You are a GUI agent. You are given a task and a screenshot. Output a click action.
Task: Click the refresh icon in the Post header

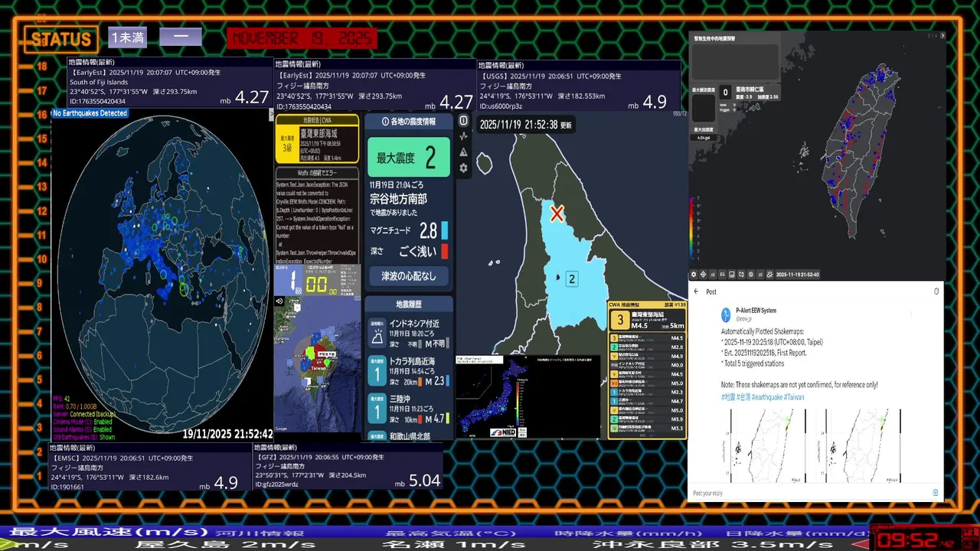(x=936, y=292)
